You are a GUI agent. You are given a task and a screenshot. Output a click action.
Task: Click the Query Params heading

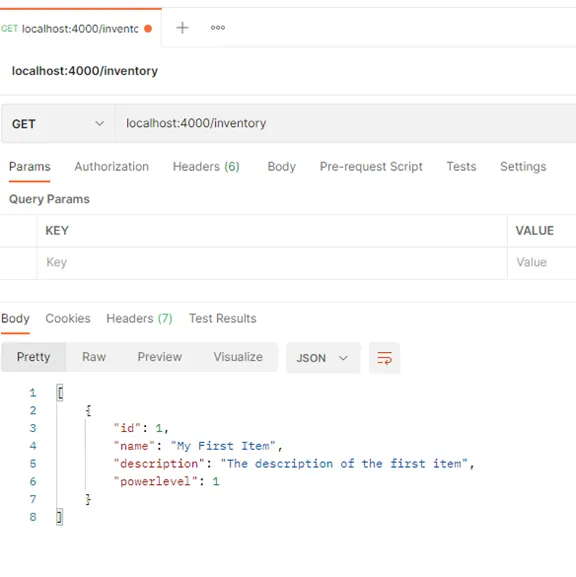[x=49, y=199]
